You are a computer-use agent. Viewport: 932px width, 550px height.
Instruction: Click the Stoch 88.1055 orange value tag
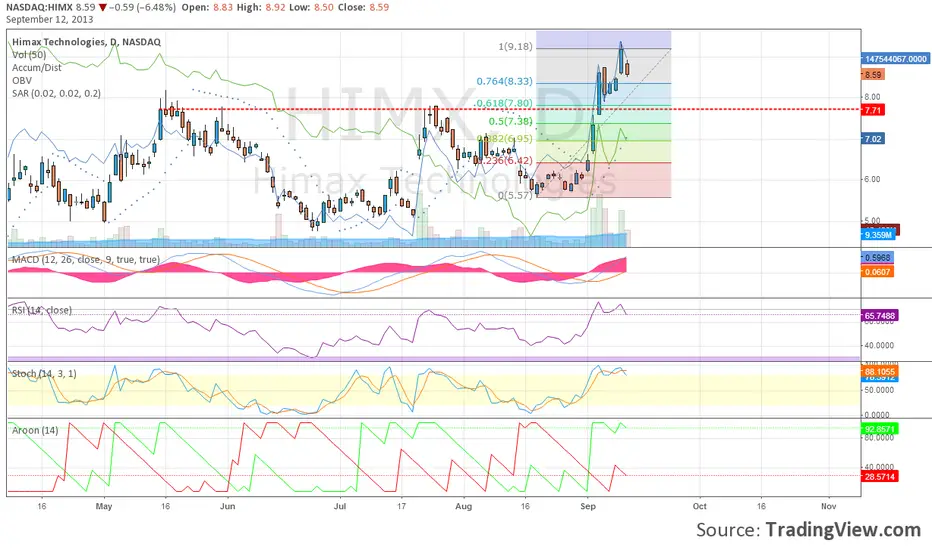(880, 372)
